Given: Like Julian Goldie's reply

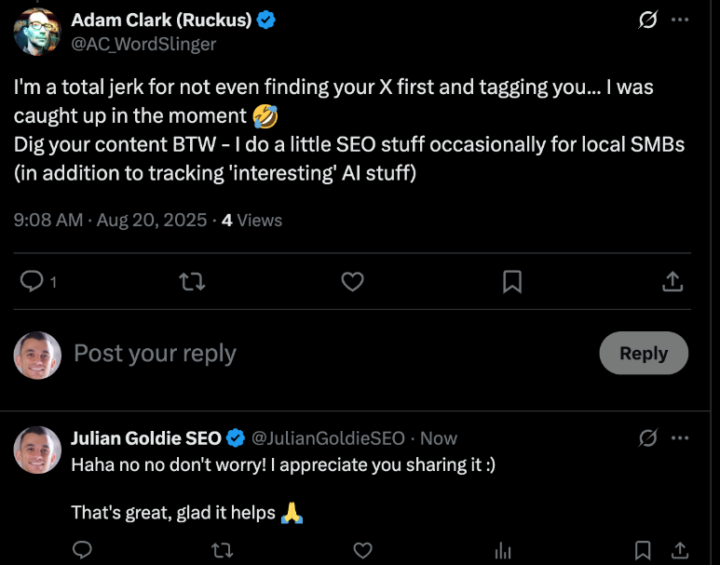Looking at the screenshot, I should tap(364, 550).
